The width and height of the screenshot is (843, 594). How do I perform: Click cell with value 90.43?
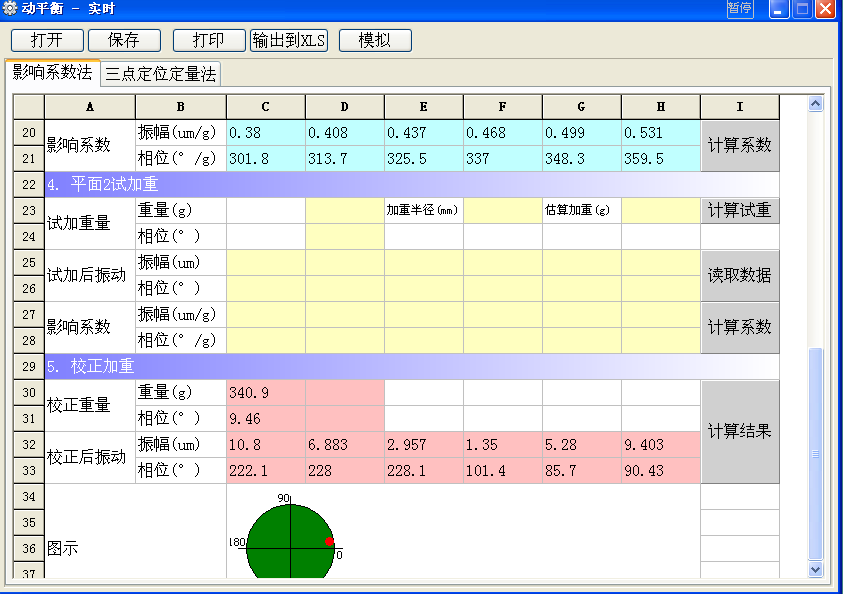coord(661,471)
